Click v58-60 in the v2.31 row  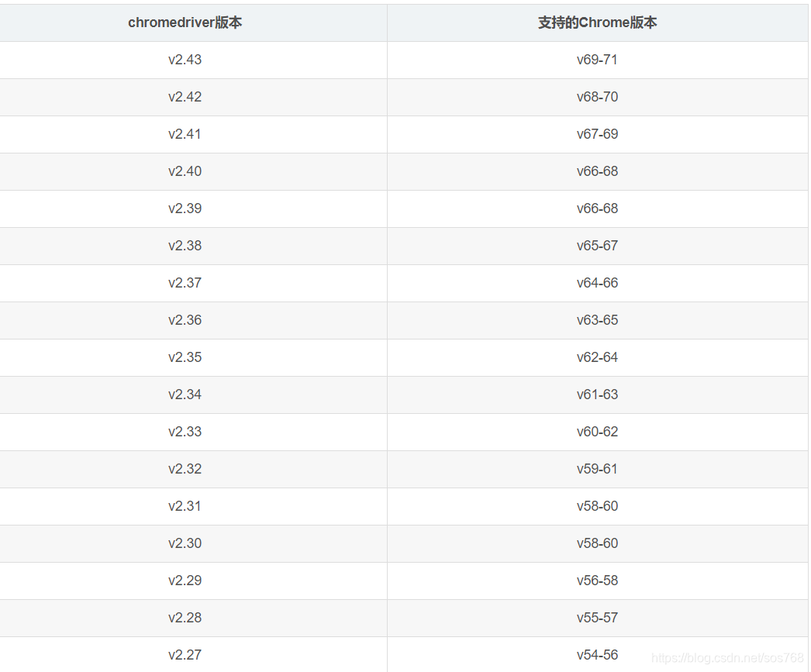(x=597, y=507)
